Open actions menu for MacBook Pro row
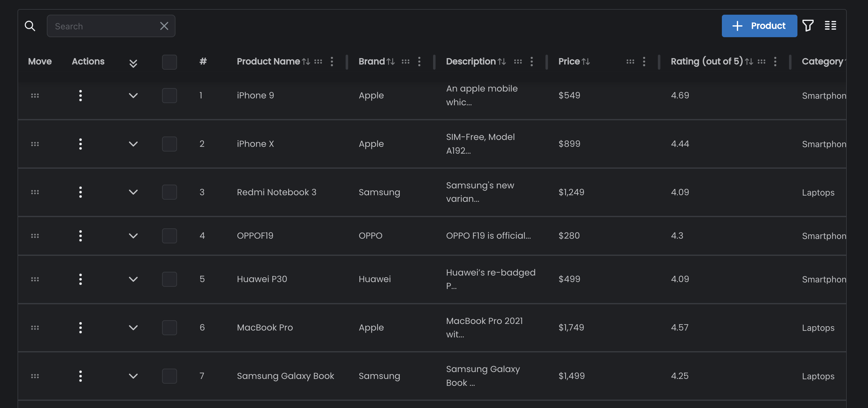 click(80, 327)
